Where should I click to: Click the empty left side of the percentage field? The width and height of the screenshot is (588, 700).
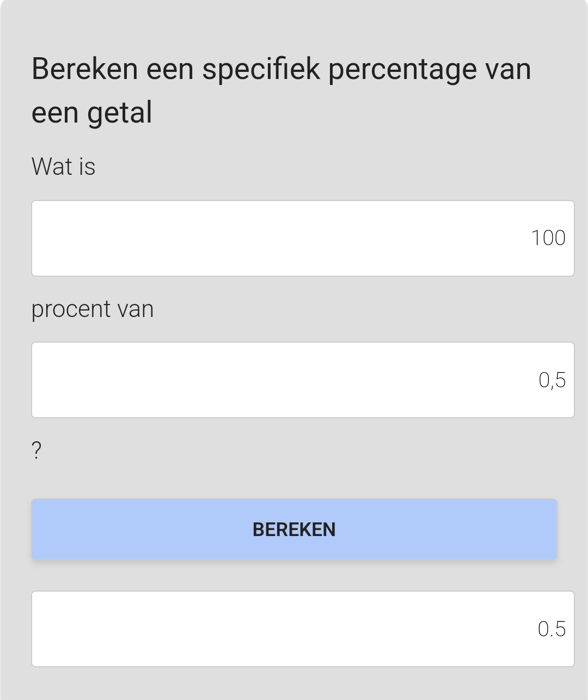109,239
